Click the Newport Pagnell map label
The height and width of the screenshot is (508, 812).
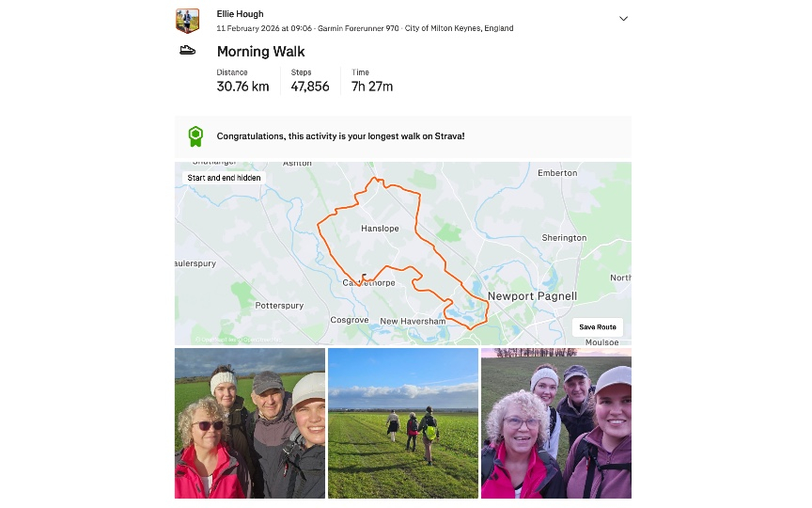[x=532, y=296]
